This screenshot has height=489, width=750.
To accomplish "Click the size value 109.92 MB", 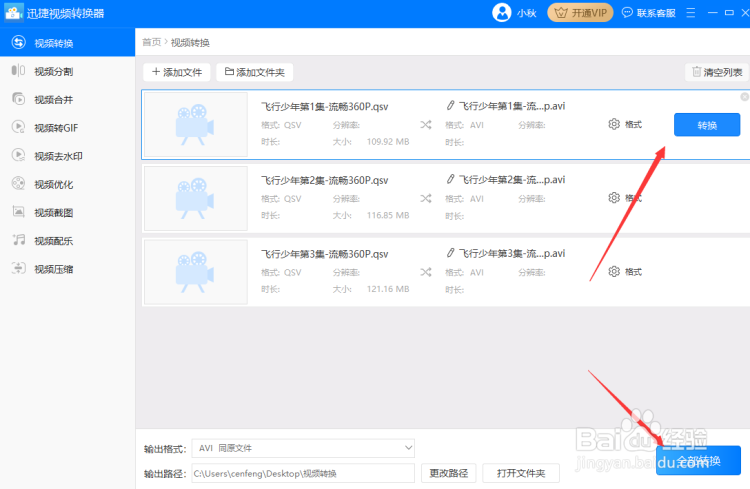I will [388, 142].
